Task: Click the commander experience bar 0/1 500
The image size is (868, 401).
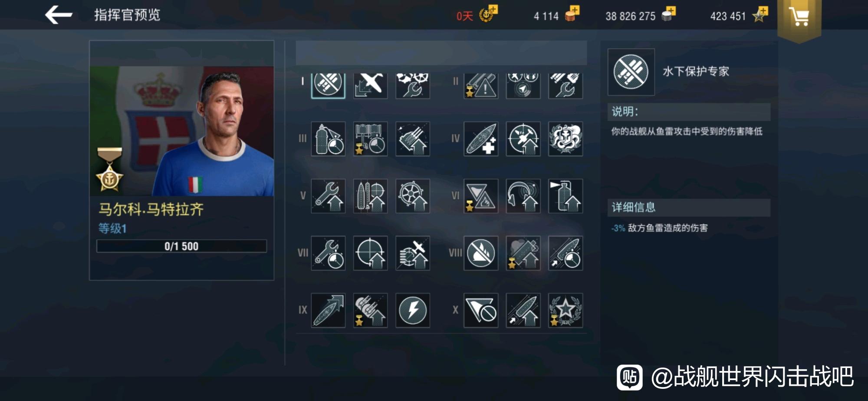Action: [181, 246]
